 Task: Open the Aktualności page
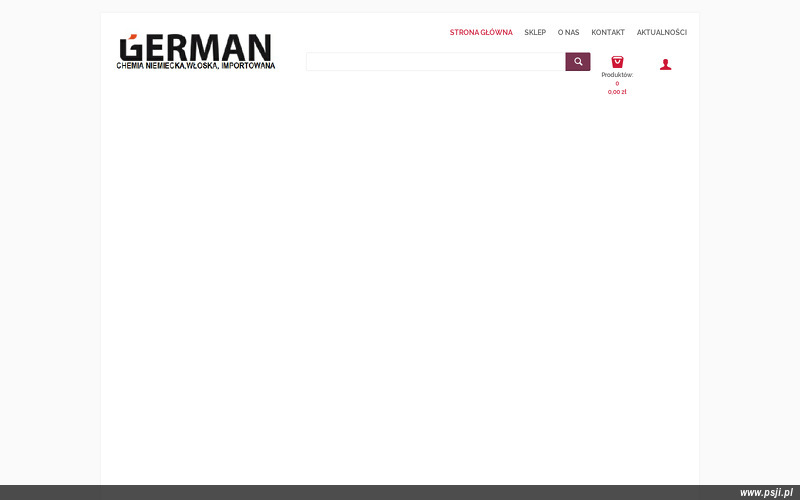[x=662, y=32]
